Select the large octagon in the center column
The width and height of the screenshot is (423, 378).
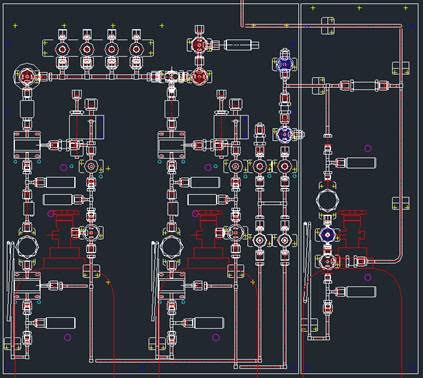[x=172, y=247]
